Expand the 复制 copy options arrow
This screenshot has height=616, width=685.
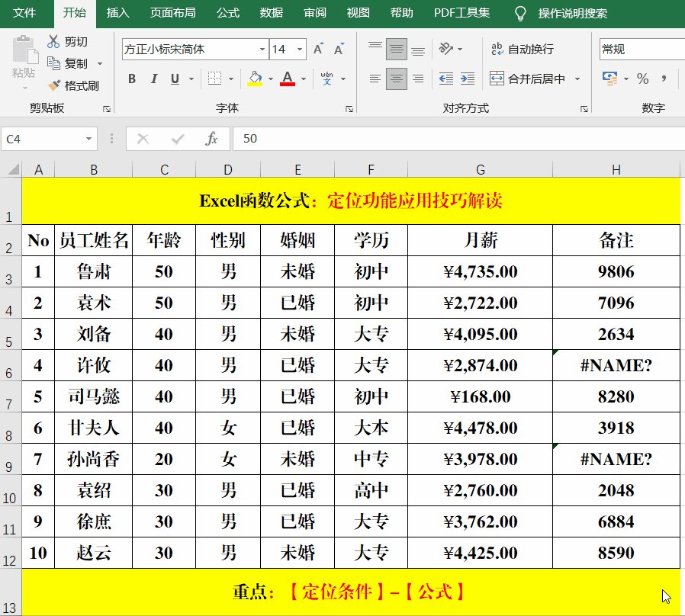[x=100, y=64]
